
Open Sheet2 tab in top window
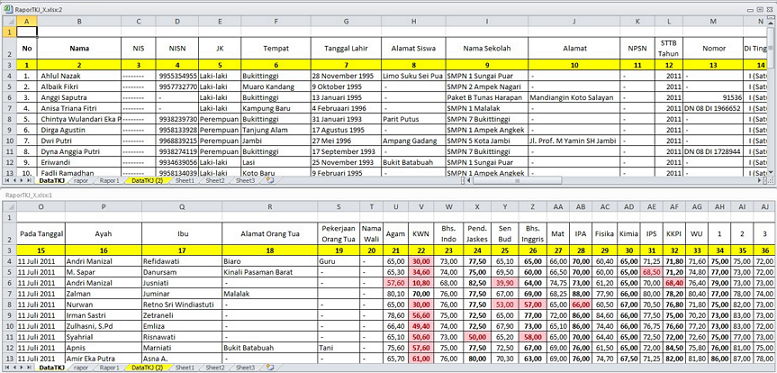[x=215, y=181]
